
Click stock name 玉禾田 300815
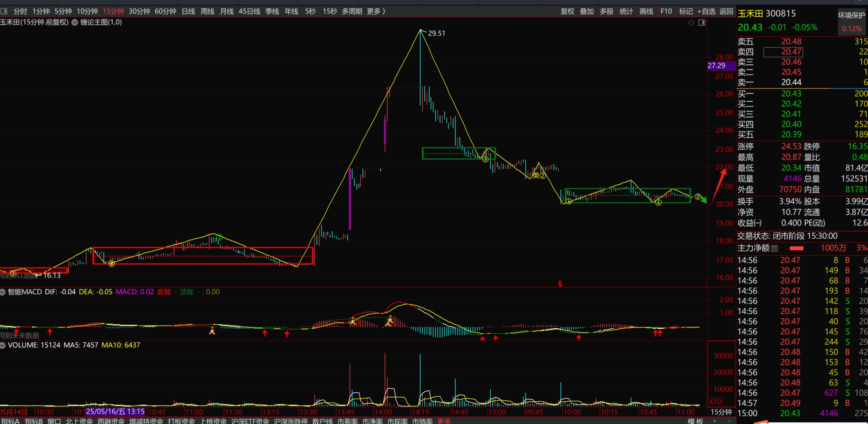(766, 14)
